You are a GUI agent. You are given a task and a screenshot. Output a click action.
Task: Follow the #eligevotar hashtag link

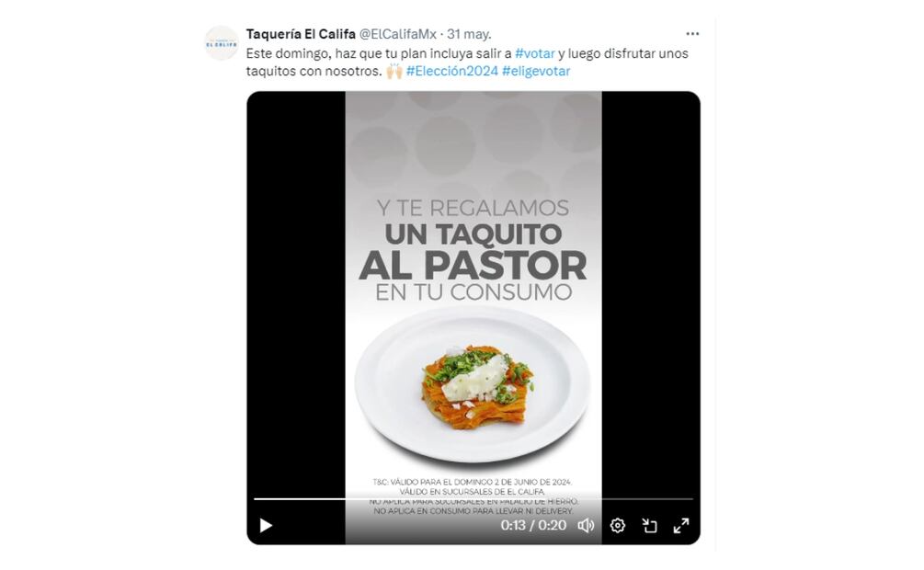tap(536, 72)
